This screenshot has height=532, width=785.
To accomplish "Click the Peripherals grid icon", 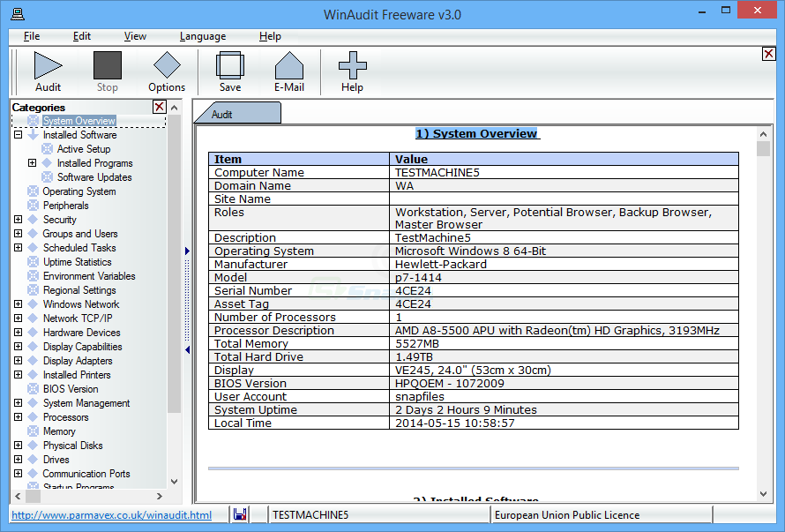I will pos(33,205).
